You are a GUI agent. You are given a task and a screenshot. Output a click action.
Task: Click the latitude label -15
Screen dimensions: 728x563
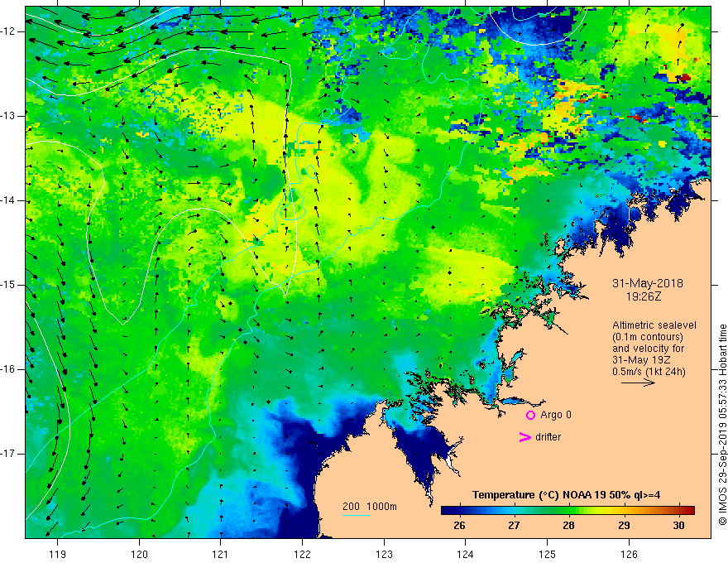tap(9, 285)
